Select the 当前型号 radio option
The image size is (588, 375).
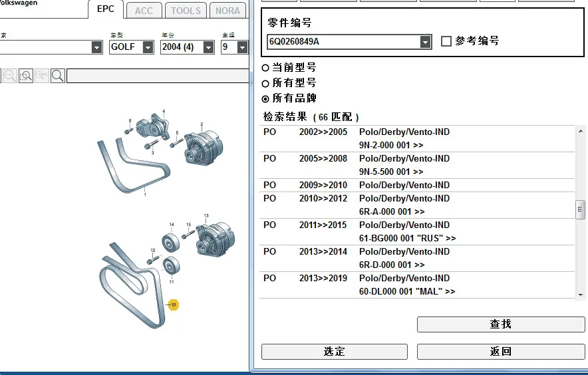tap(265, 68)
